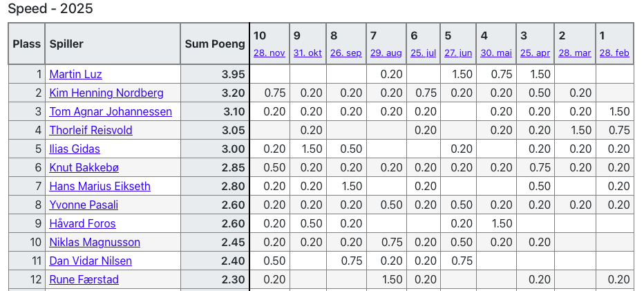Open Kim Henning Nordberg's profile
Screen dimensions: 644x291
tap(106, 93)
